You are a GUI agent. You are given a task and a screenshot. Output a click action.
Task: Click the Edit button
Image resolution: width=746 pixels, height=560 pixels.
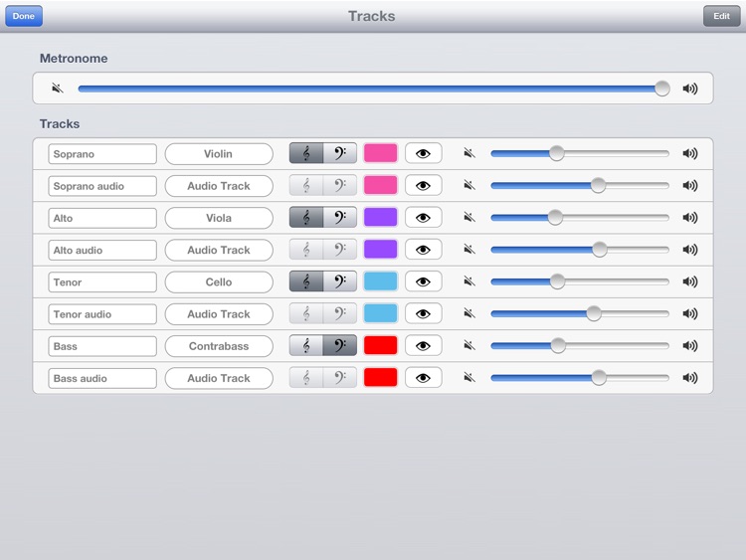coord(721,16)
